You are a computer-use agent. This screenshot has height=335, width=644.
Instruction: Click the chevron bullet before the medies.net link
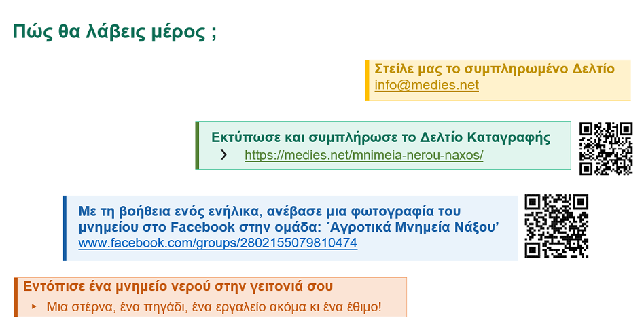[x=224, y=155]
